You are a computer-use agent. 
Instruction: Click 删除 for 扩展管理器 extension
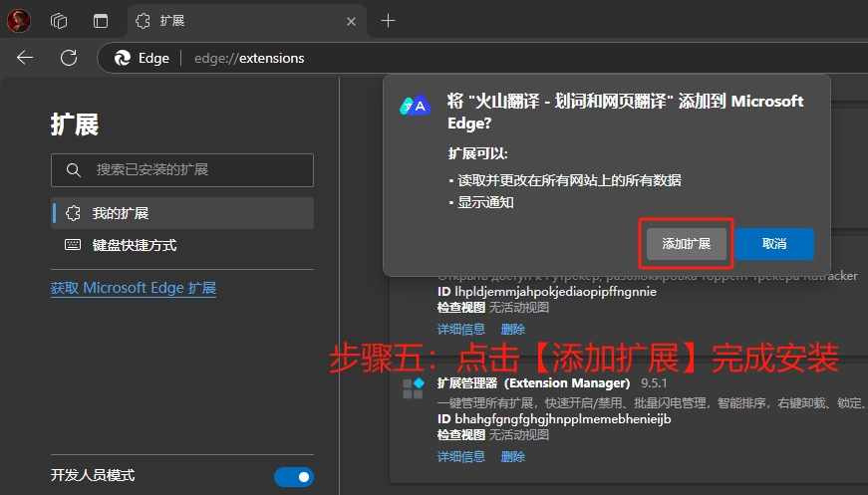(x=512, y=456)
